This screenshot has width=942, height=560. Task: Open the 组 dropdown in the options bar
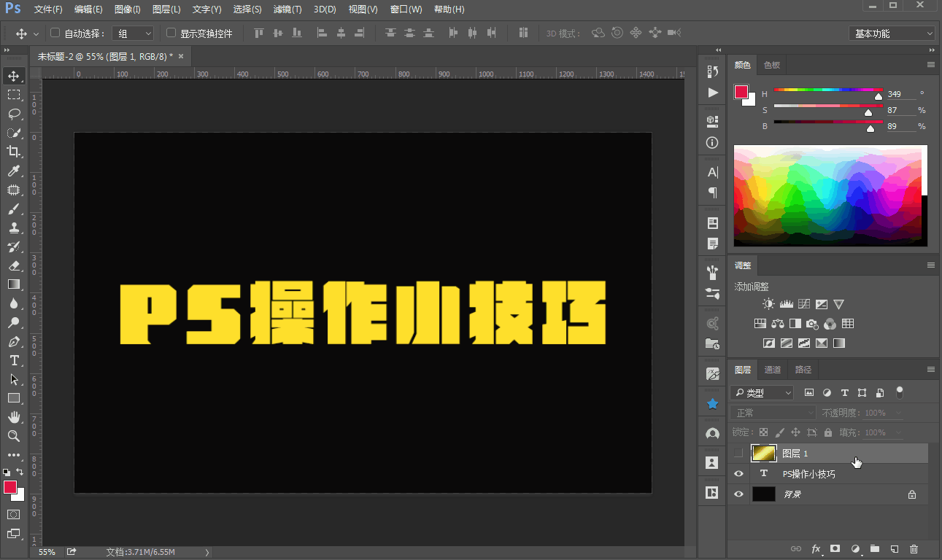tap(132, 33)
